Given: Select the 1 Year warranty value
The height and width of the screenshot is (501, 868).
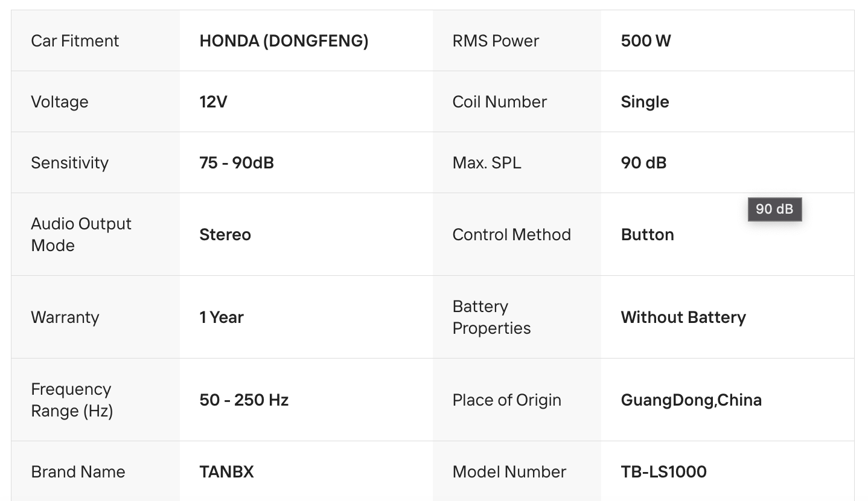Looking at the screenshot, I should coord(221,318).
